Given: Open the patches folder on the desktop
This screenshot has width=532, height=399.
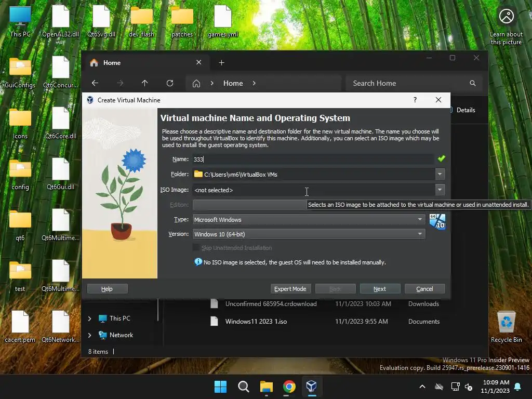Looking at the screenshot, I should 182,21.
